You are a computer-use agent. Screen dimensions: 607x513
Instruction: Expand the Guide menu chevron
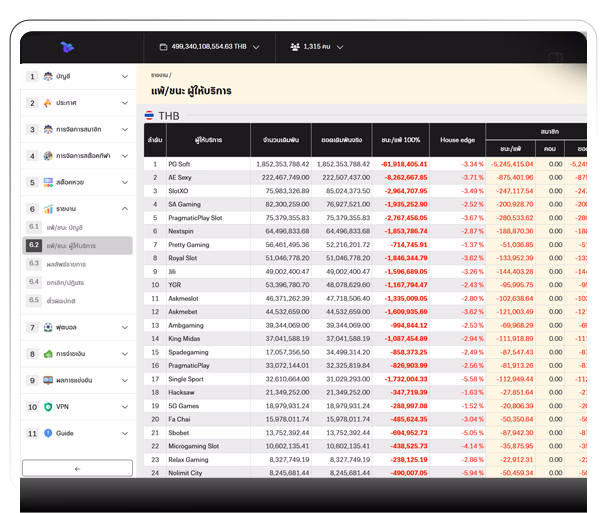(x=125, y=433)
